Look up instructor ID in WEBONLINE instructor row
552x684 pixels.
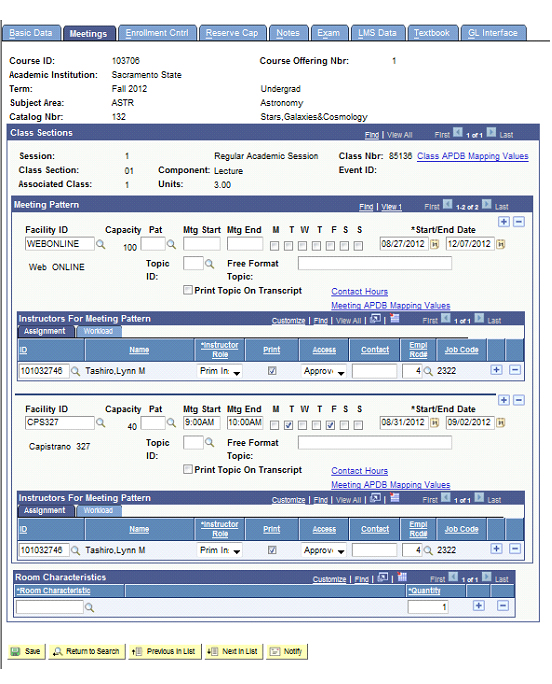coord(75,371)
